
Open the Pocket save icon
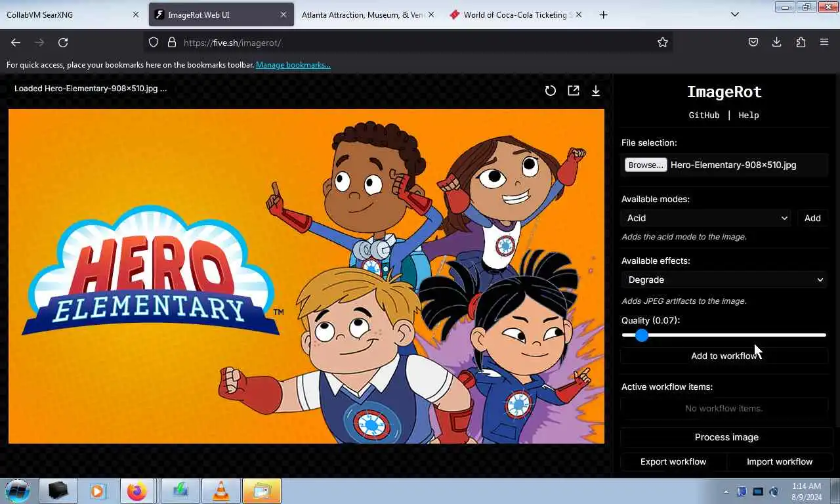tap(753, 42)
